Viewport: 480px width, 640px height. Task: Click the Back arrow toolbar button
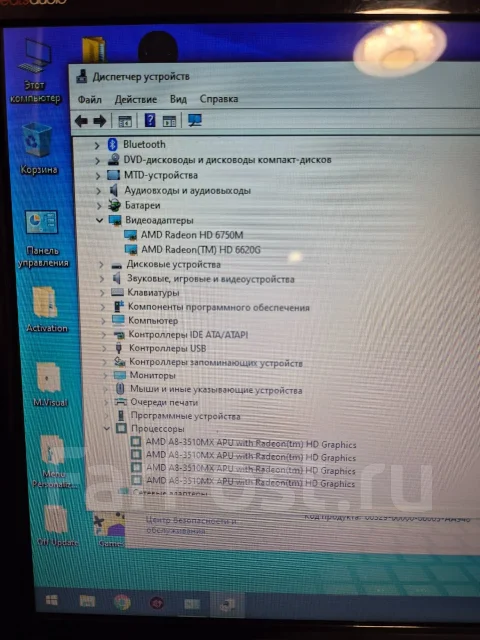[x=82, y=121]
